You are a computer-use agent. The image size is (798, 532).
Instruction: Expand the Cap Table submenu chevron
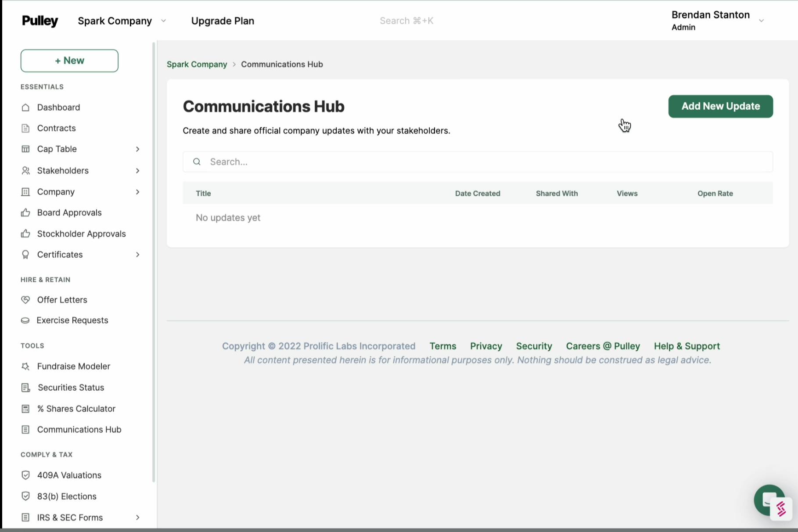coord(137,149)
